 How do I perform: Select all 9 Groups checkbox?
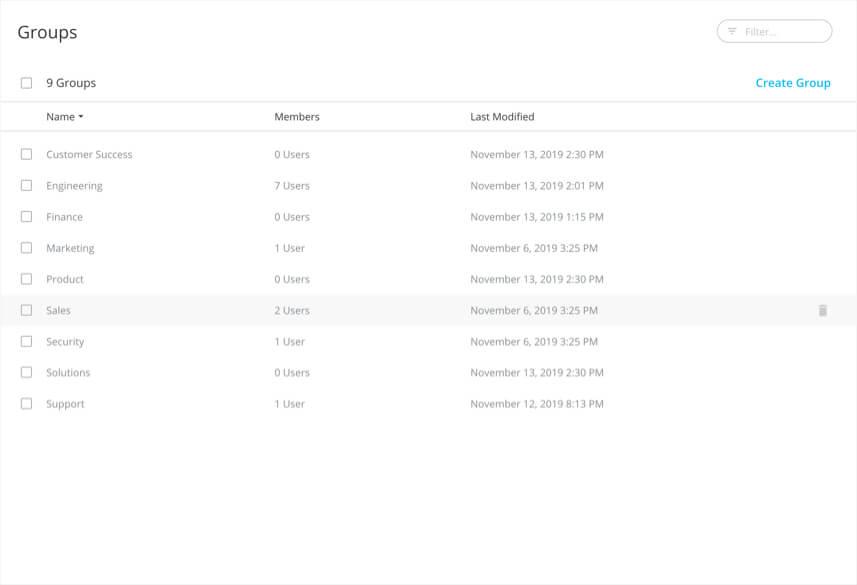26,83
